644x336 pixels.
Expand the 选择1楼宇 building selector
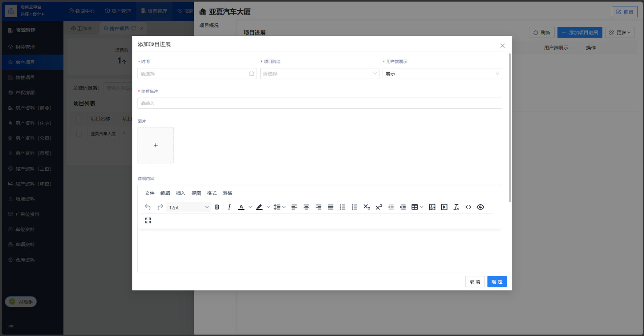pyautogui.click(x=32, y=14)
